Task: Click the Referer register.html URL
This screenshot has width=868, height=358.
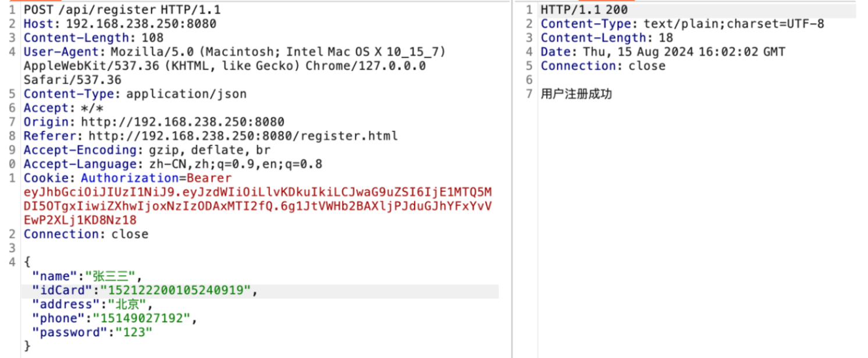Action: click(x=243, y=136)
